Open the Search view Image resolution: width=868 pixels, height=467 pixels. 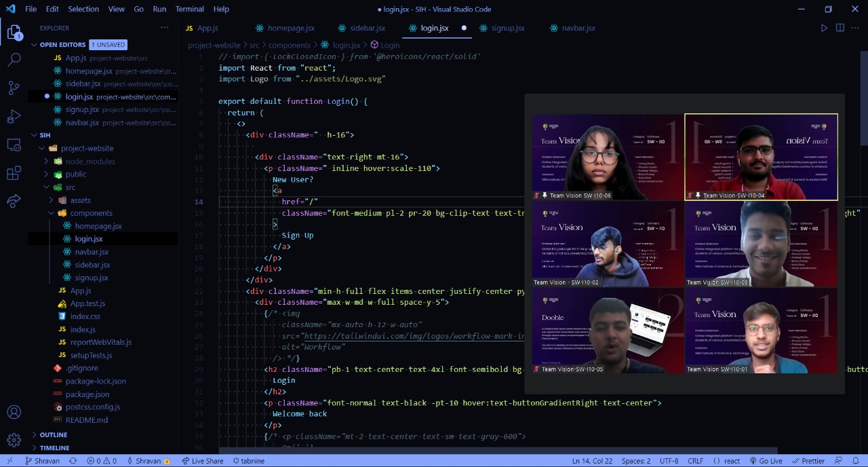14,59
